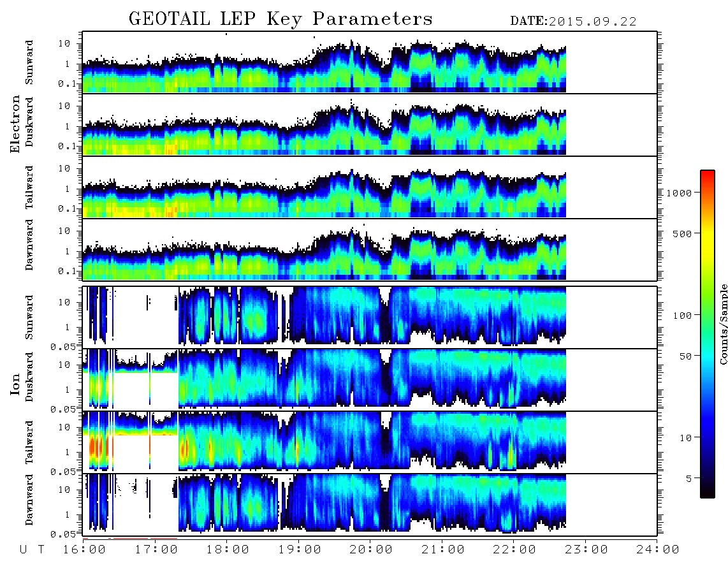Select the Electron Duskward axis label

point(29,122)
